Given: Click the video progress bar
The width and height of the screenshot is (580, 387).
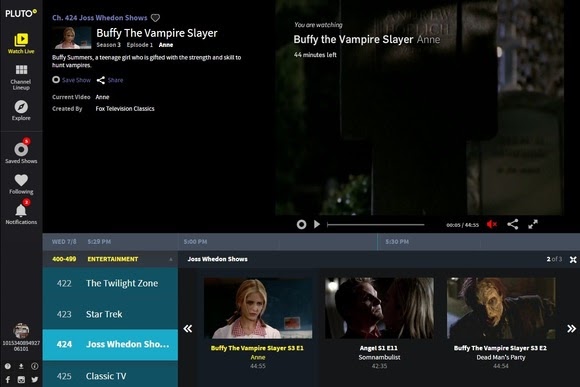Looking at the screenshot, I should click(375, 225).
